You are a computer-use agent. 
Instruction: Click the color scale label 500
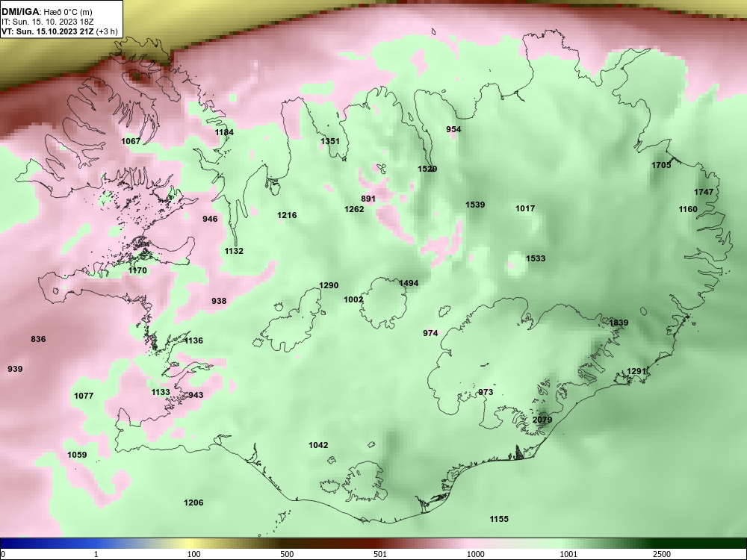(x=287, y=554)
